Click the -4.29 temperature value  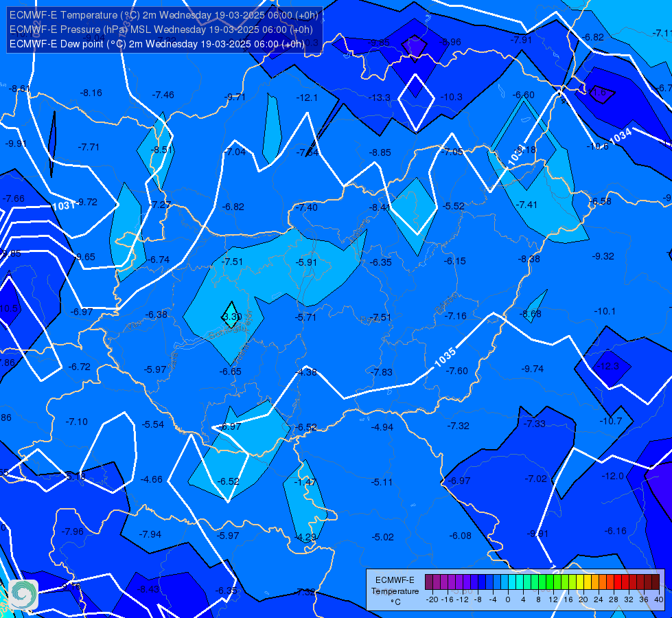pyautogui.click(x=306, y=537)
